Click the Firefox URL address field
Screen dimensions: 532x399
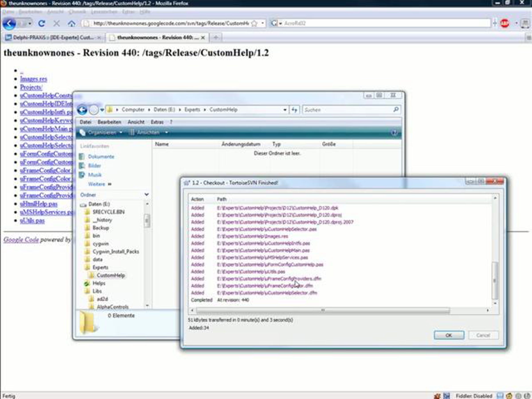pyautogui.click(x=170, y=23)
